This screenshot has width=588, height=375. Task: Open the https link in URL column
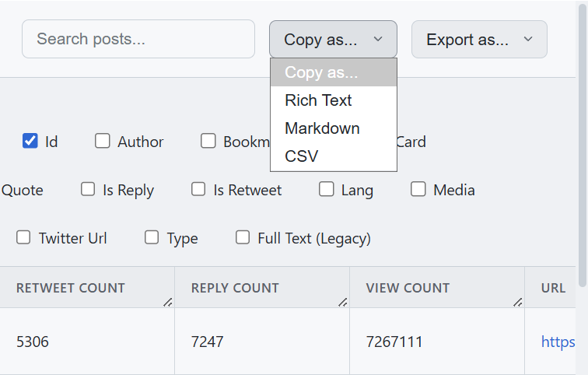(558, 342)
